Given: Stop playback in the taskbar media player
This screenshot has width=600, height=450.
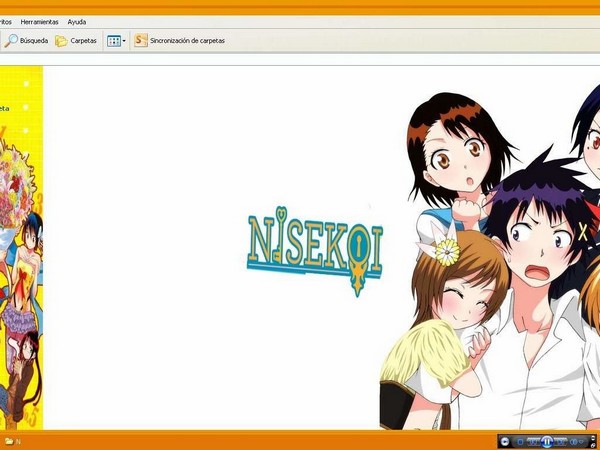Looking at the screenshot, I should 520,442.
